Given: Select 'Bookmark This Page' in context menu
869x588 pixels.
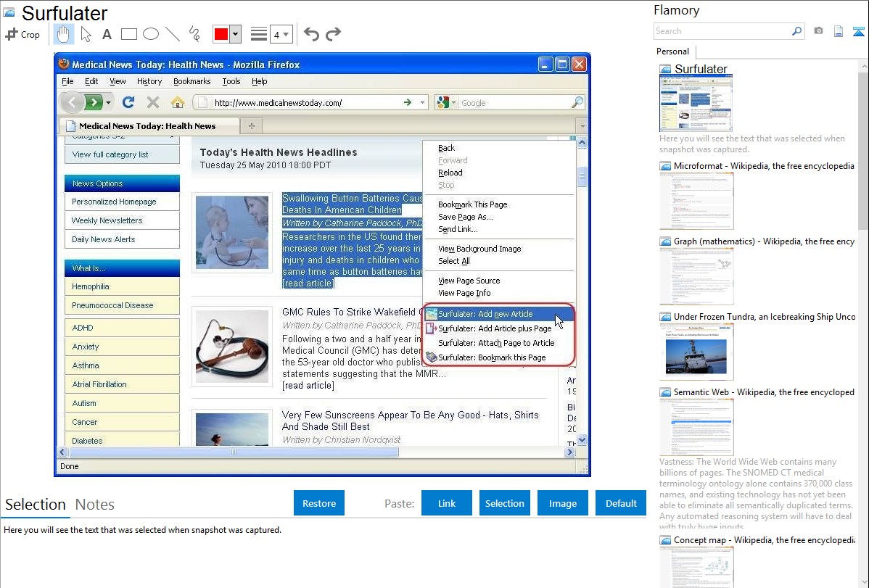Looking at the screenshot, I should tap(472, 204).
